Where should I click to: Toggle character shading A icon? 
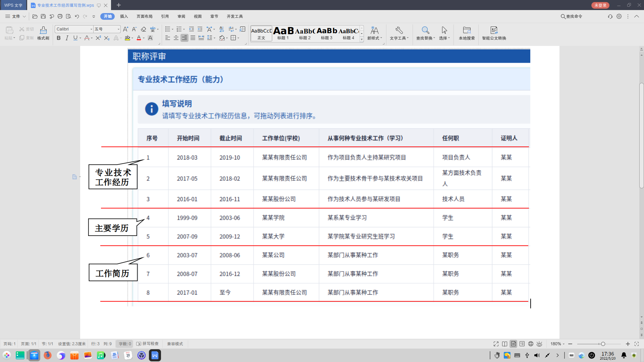[x=150, y=38]
